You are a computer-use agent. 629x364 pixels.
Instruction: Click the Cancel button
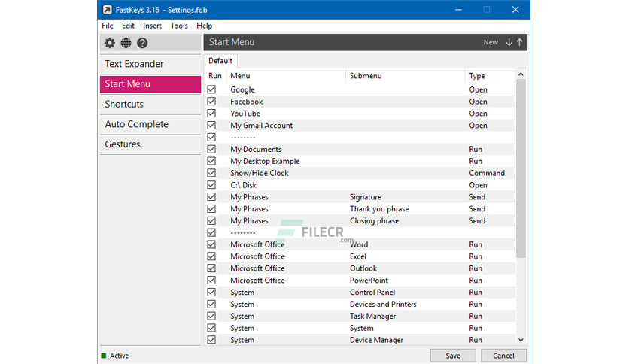(x=503, y=356)
